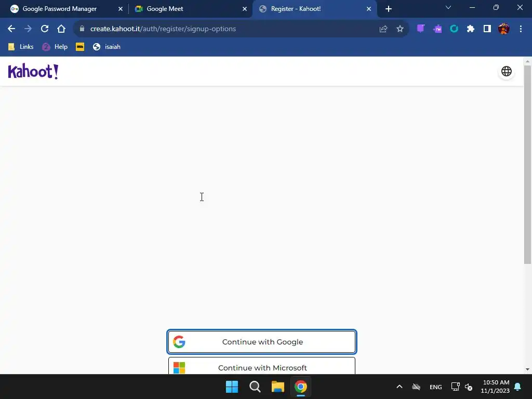This screenshot has height=399, width=532.
Task: Bookmark this tab with the star icon
Action: coord(400,29)
